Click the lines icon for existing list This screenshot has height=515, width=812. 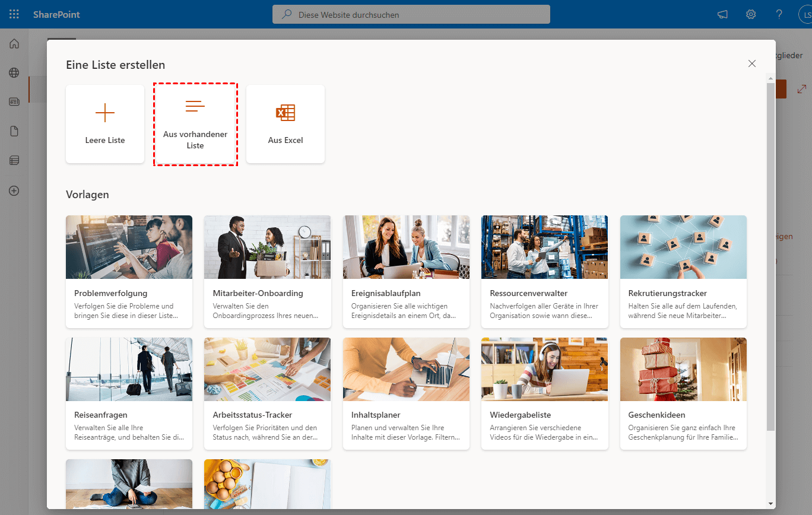tap(195, 107)
